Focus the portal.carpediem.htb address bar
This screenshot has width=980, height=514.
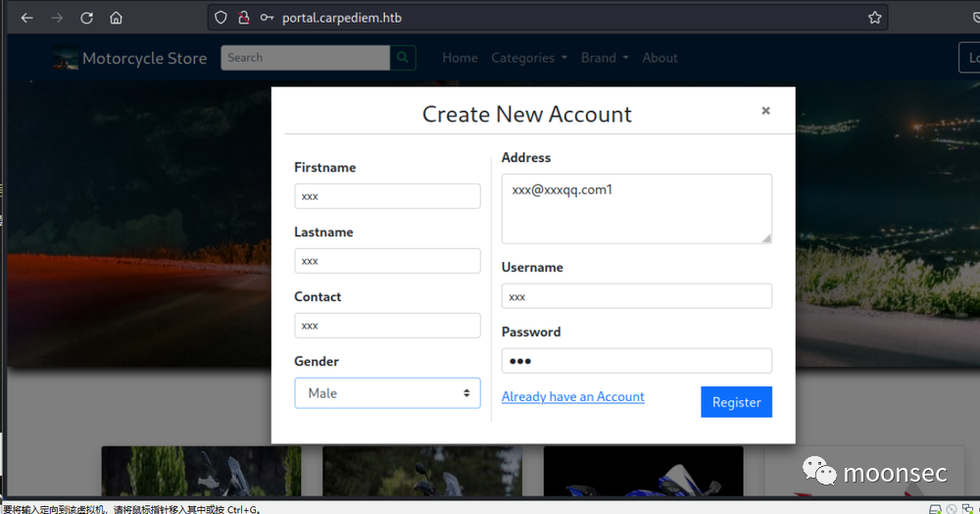(547, 18)
